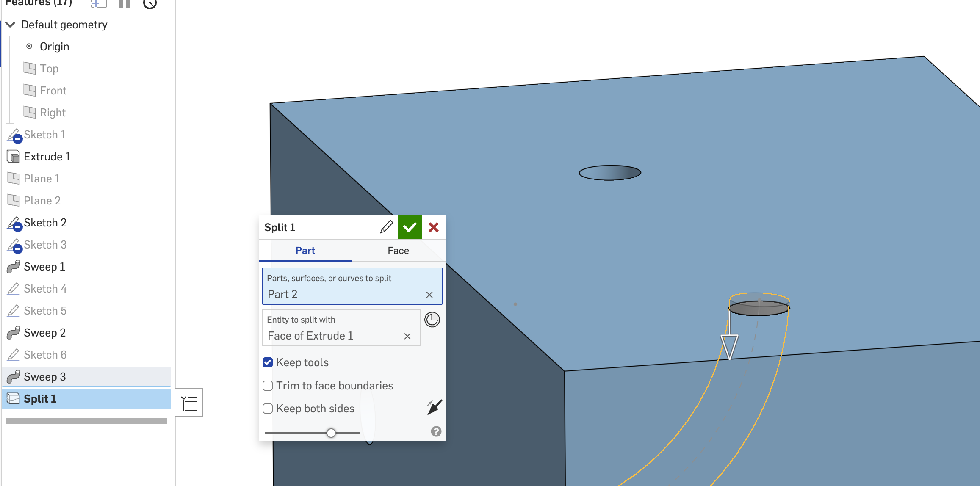Viewport: 980px width, 486px height.
Task: Click the flip direction arrow icon
Action: (x=434, y=407)
